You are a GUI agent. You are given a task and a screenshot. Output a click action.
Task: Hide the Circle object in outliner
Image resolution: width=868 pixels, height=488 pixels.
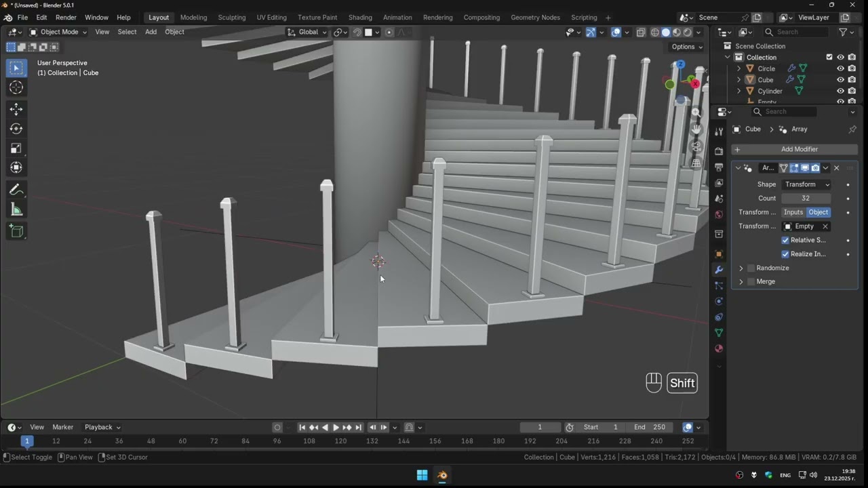click(840, 68)
